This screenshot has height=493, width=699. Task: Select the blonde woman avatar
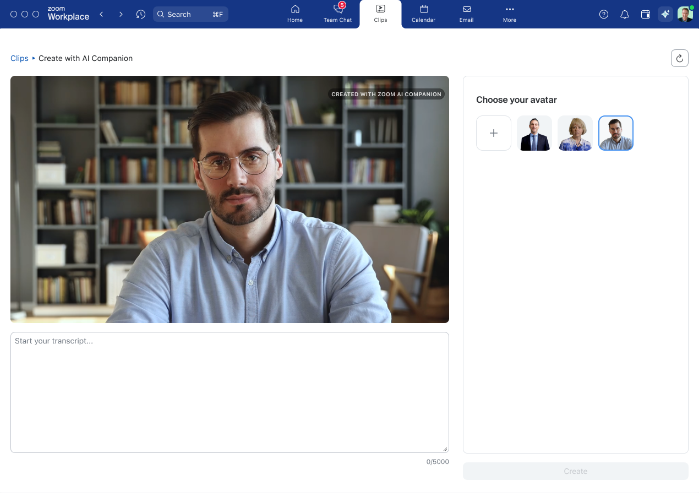click(x=575, y=133)
